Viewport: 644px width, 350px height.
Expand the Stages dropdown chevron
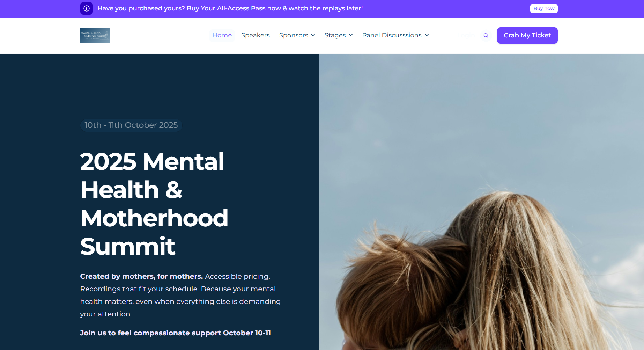pos(351,35)
